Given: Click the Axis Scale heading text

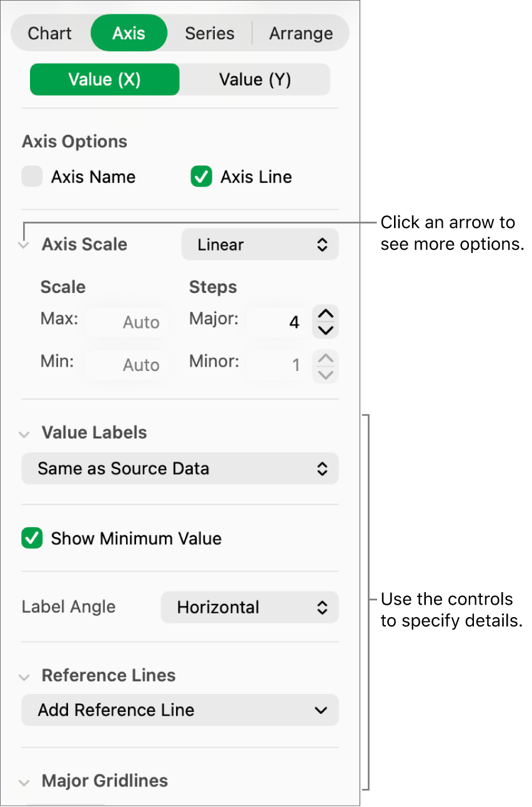Looking at the screenshot, I should pos(84,244).
